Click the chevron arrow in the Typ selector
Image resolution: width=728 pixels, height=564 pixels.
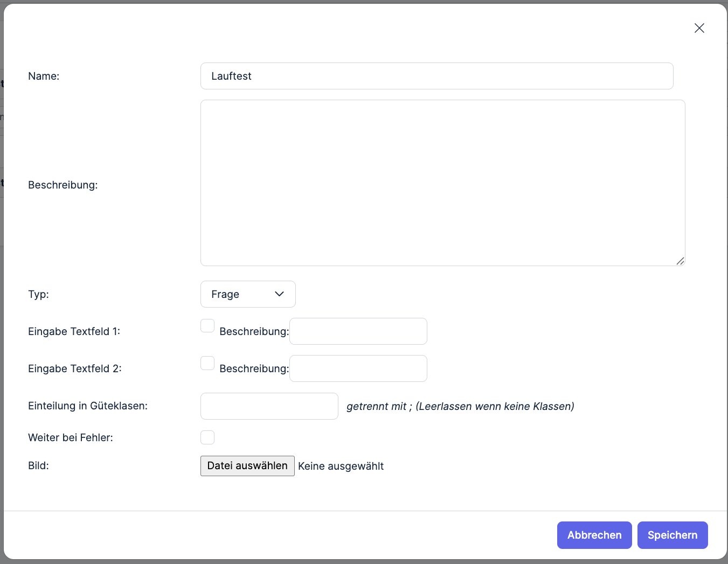click(279, 294)
